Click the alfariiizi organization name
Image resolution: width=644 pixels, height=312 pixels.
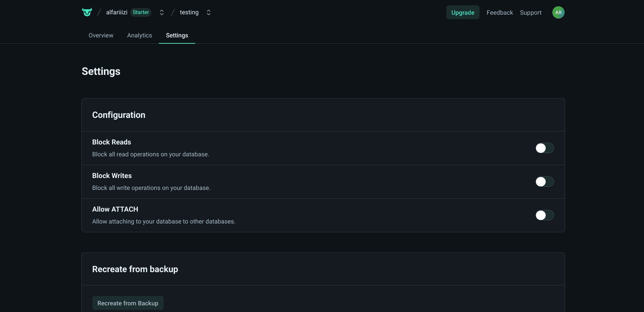point(116,12)
